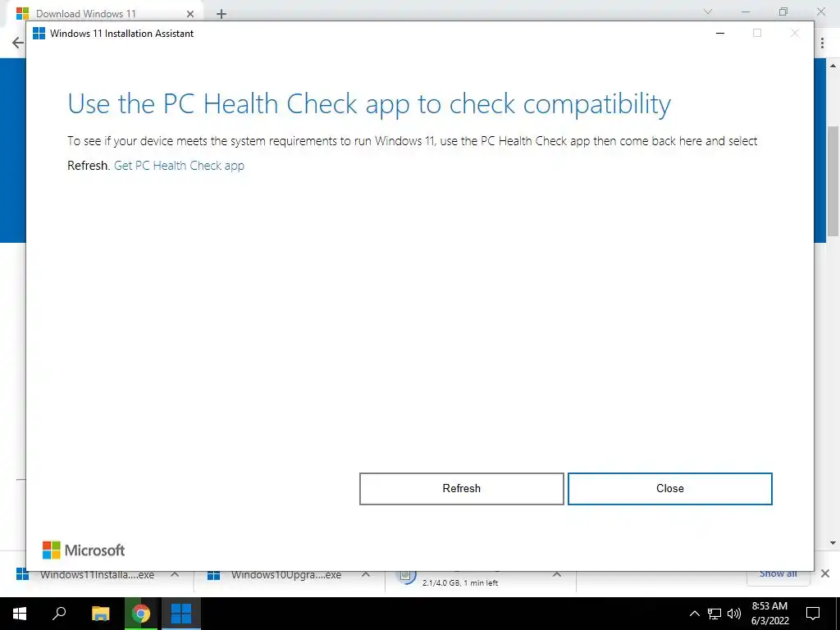
Task: Open taskbar Search
Action: click(x=59, y=614)
